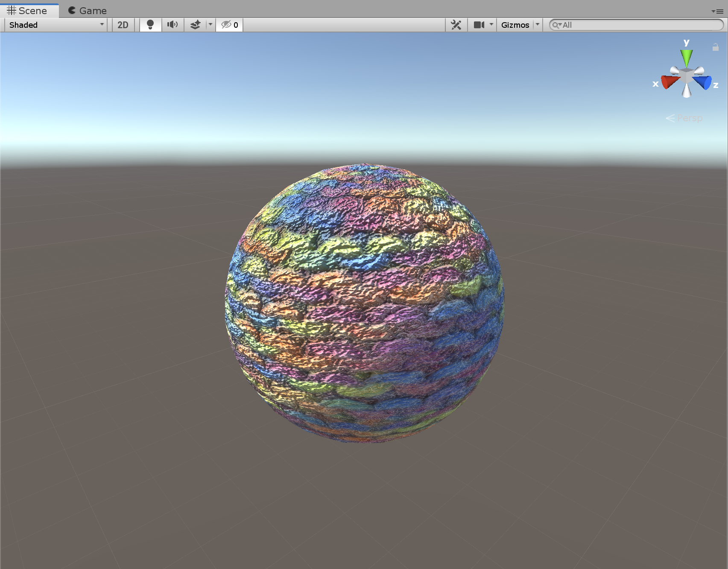This screenshot has width=728, height=569.
Task: Click the scene gizmo lock padlock
Action: tap(715, 47)
